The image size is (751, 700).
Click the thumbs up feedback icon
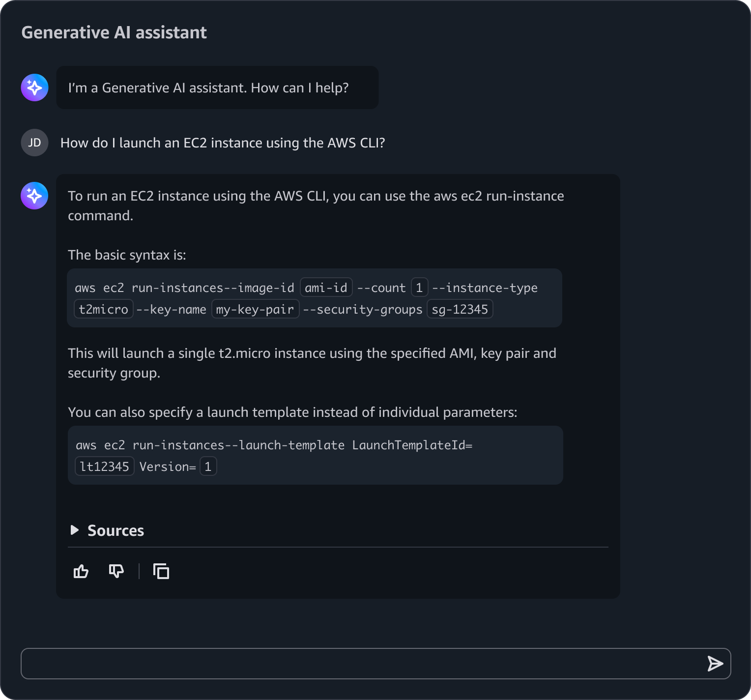(81, 571)
